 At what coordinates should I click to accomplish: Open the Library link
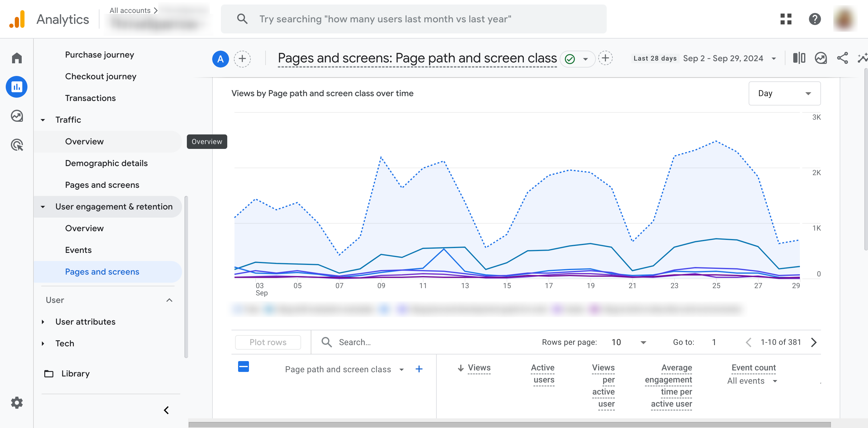coord(75,374)
